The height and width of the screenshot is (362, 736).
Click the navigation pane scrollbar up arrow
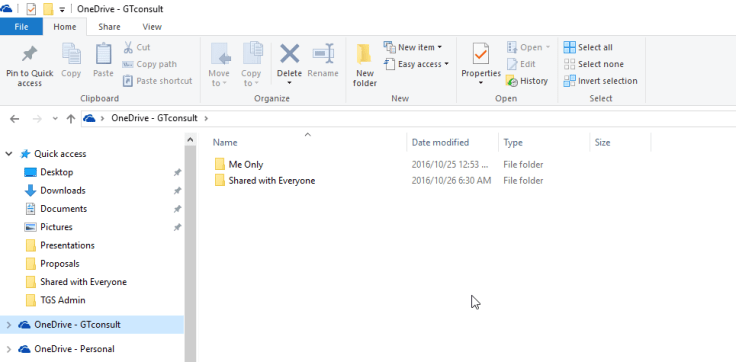point(190,139)
